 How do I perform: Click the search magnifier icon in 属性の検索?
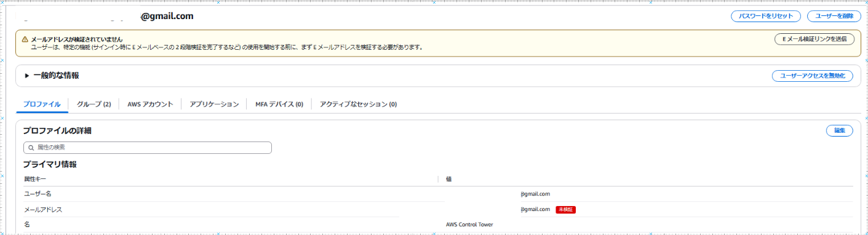(31, 148)
